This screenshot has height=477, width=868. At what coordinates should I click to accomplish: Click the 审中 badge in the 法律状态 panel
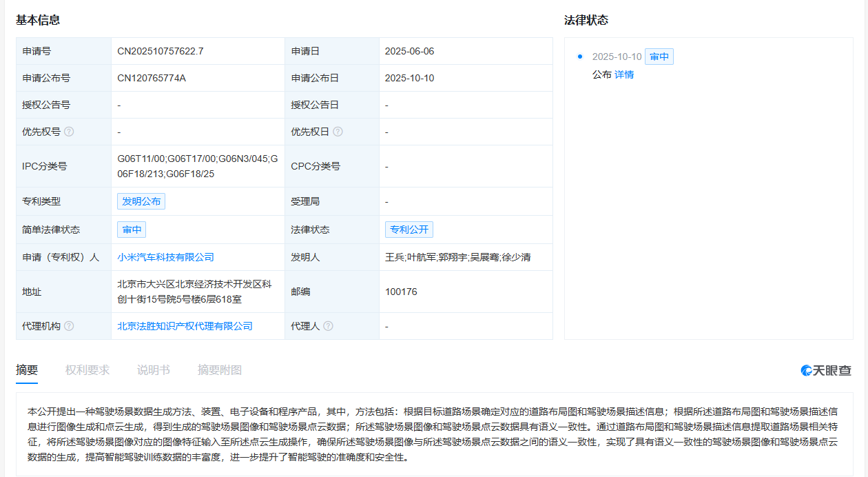pos(659,57)
